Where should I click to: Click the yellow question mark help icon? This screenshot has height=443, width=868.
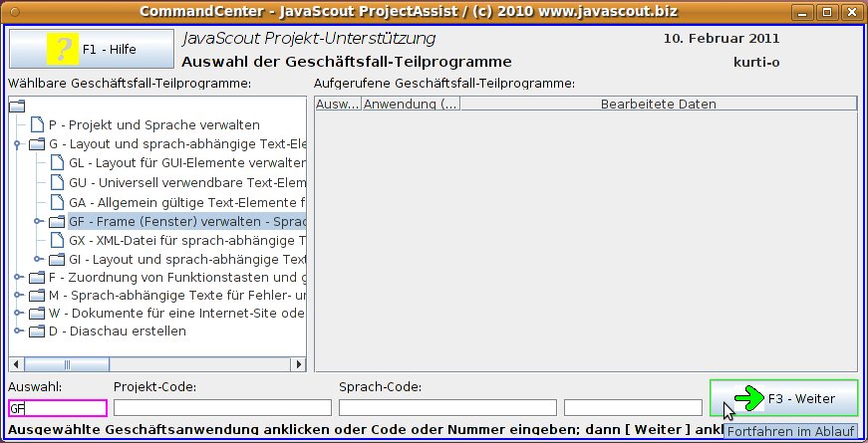(x=62, y=49)
